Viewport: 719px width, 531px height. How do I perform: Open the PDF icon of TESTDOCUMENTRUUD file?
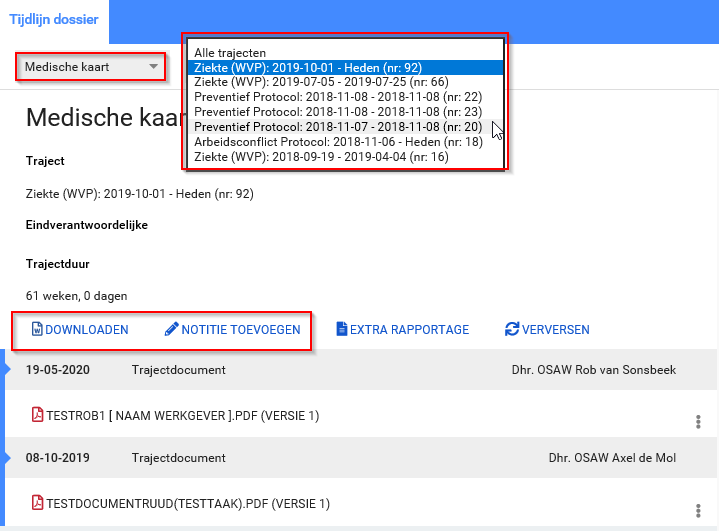38,503
